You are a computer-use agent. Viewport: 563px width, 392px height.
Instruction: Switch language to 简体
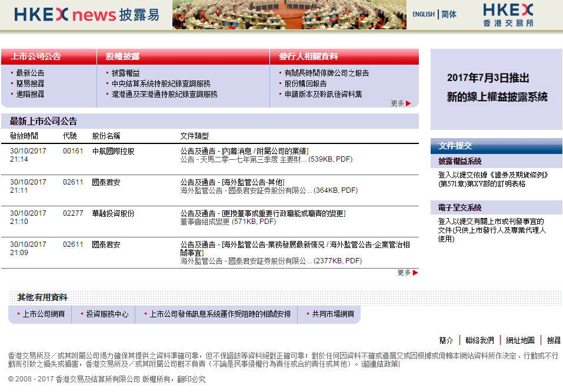(449, 14)
